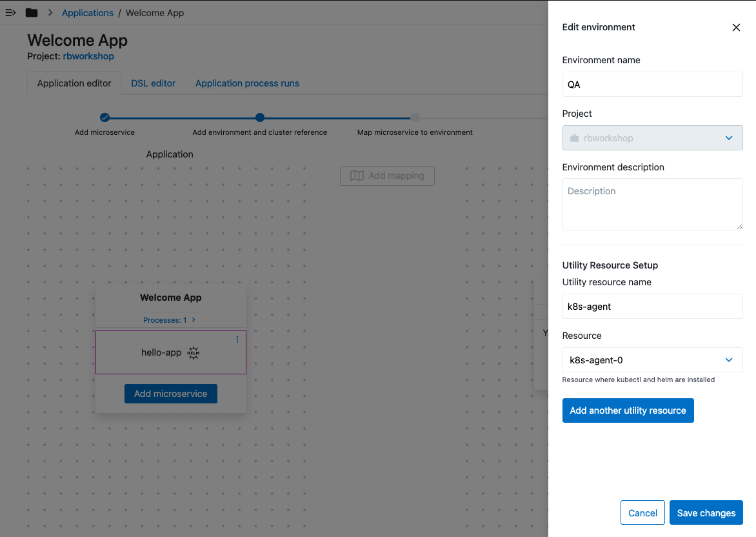Open the Application process runs tab
Viewport: 756px width, 537px height.
pyautogui.click(x=247, y=83)
